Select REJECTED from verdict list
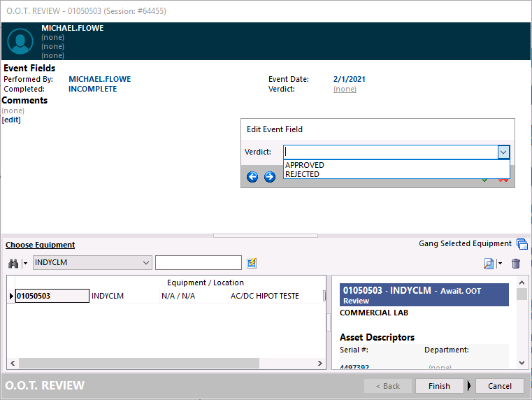Image resolution: width=532 pixels, height=400 pixels. pyautogui.click(x=303, y=174)
